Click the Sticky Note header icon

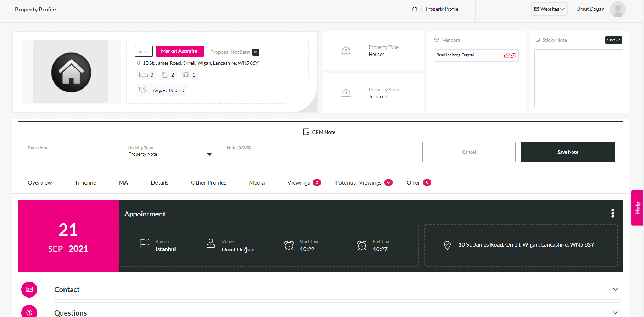[x=538, y=40]
